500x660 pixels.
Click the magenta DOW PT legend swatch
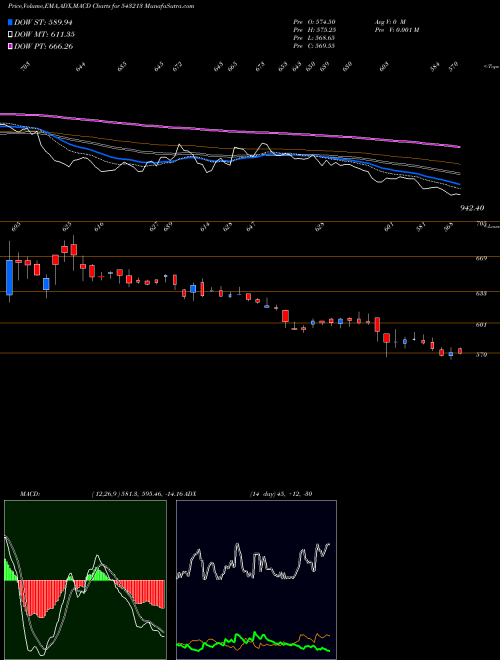tap(10, 46)
